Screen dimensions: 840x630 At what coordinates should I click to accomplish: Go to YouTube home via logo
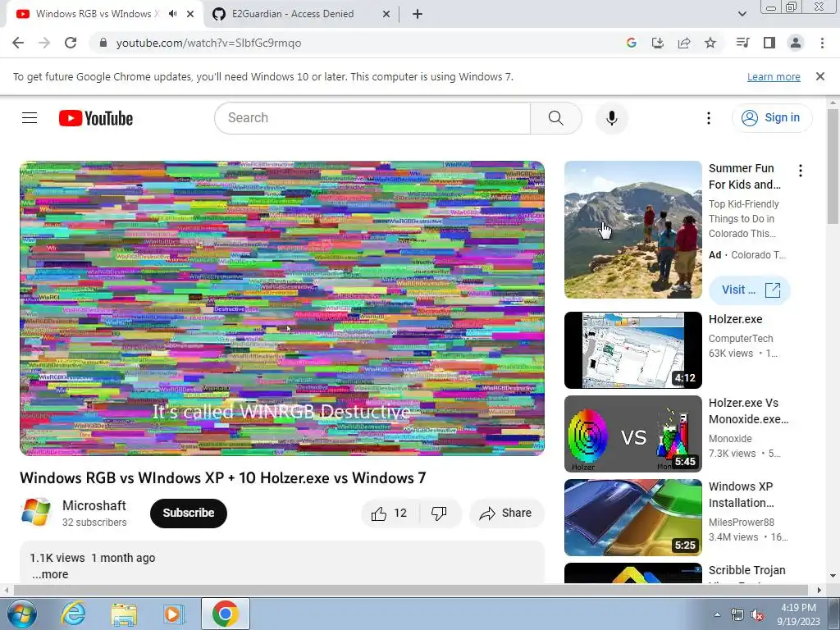tap(96, 118)
